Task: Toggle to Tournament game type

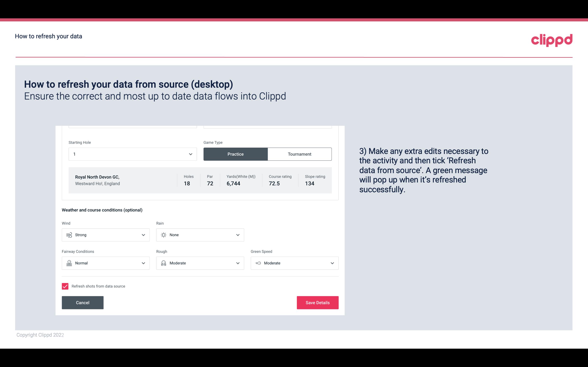Action: (x=299, y=154)
